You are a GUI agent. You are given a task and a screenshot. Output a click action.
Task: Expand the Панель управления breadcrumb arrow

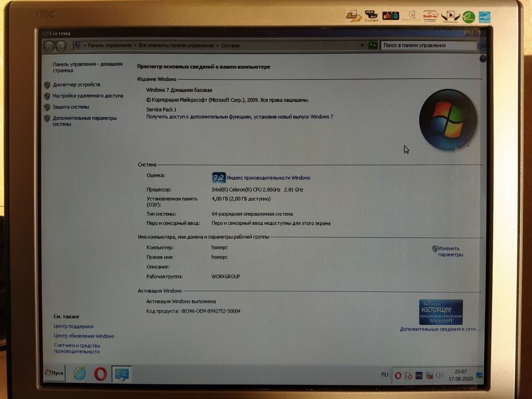pyautogui.click(x=135, y=46)
